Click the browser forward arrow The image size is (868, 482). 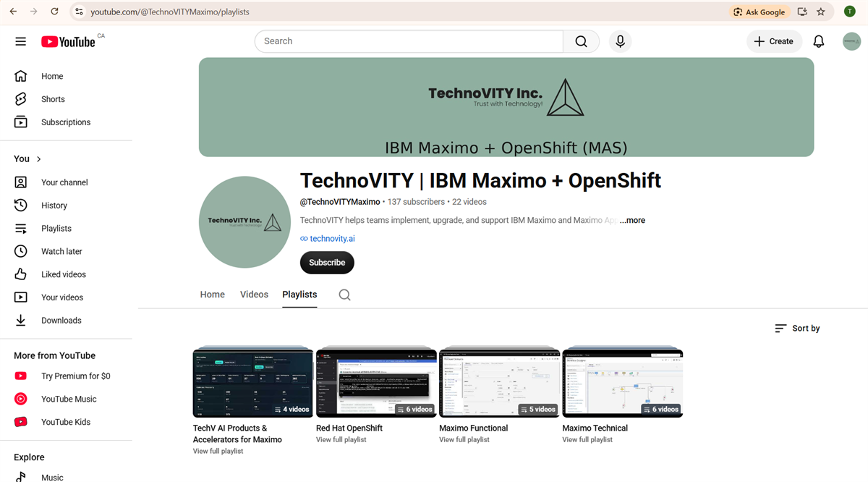33,12
